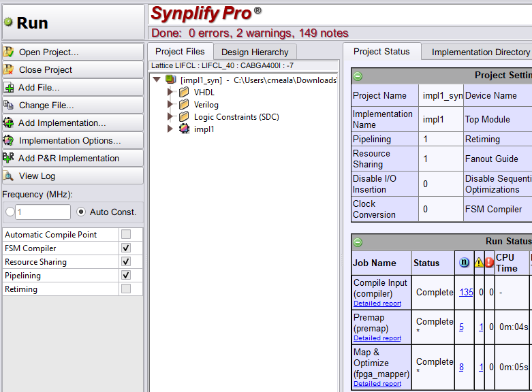Enable the Retiming checkbox
This screenshot has width=532, height=392.
pyautogui.click(x=126, y=289)
